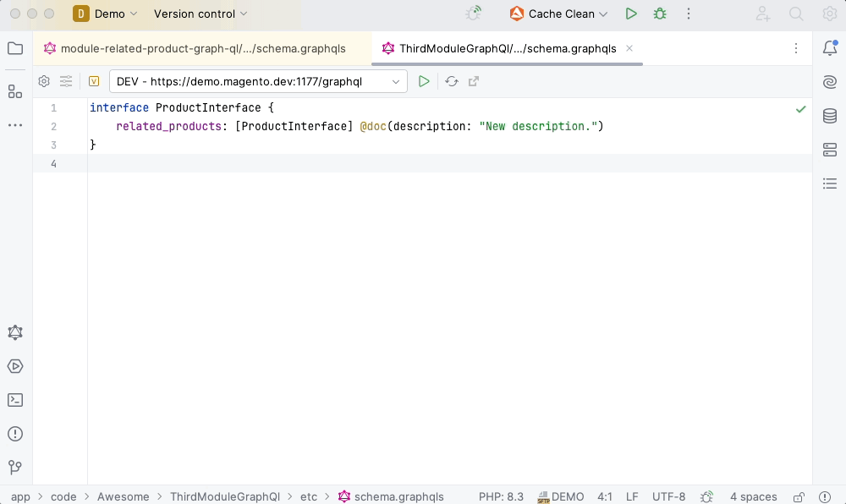The image size is (846, 504).
Task: Click the PHP debug listener icon
Action: click(x=473, y=14)
